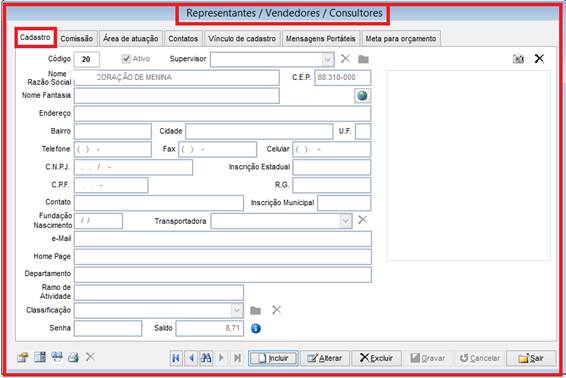Click the Endereço field

coord(222,113)
